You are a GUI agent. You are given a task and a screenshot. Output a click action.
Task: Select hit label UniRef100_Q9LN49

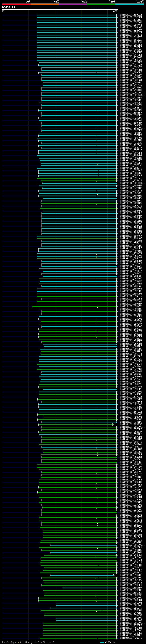[x=131, y=85]
